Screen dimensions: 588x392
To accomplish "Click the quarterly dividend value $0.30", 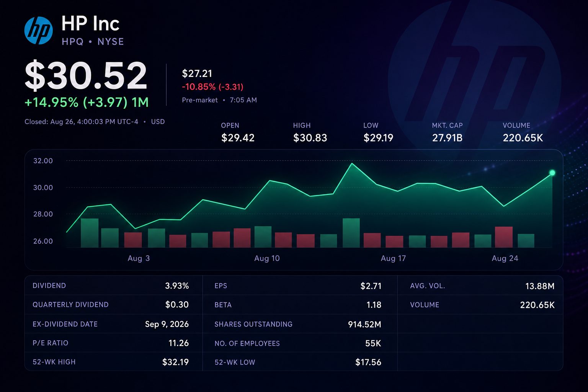I will pos(177,305).
